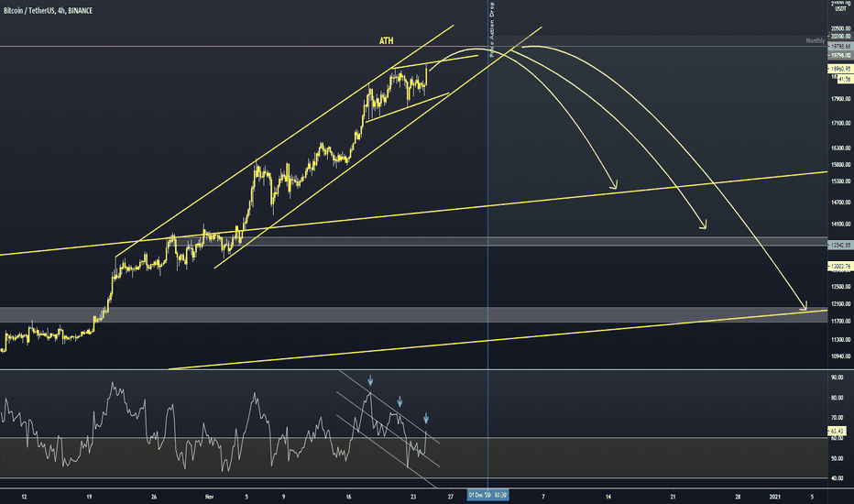Select the vertical Price Action Drop label
Viewport: 854px width, 504px height.
492,29
